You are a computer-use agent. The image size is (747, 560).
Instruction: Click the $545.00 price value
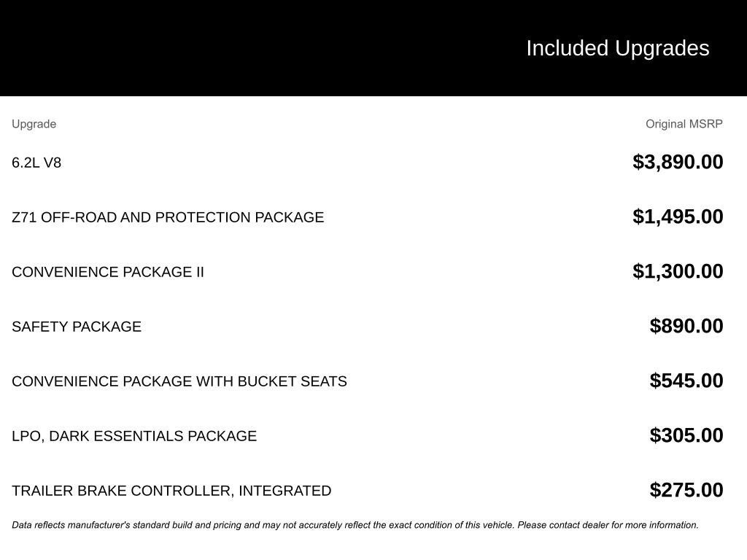(686, 381)
